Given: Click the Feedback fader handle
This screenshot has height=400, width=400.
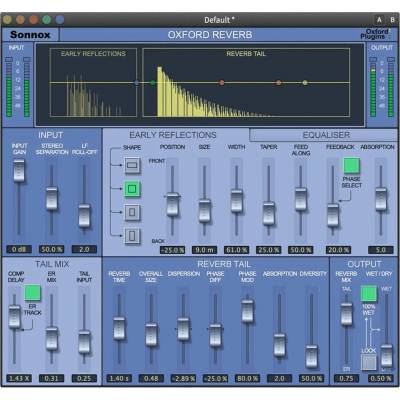Looking at the screenshot, I should point(332,215).
